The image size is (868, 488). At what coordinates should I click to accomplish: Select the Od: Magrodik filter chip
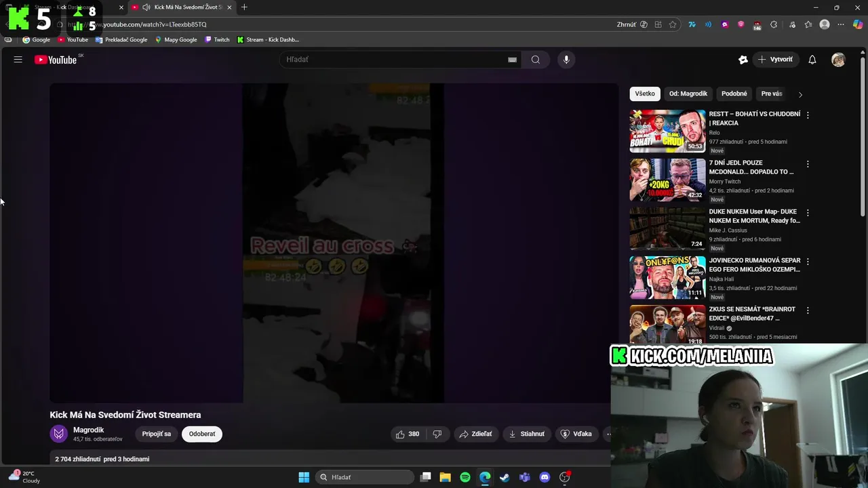click(688, 94)
